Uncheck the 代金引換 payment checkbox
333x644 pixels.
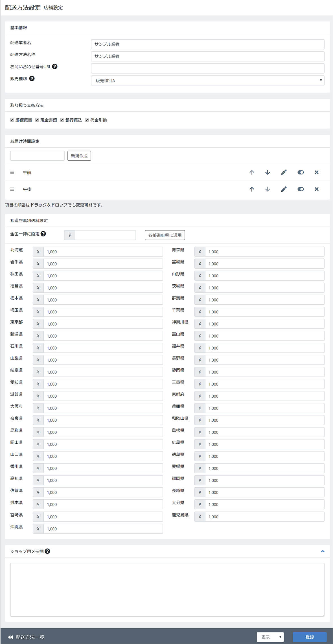87,120
